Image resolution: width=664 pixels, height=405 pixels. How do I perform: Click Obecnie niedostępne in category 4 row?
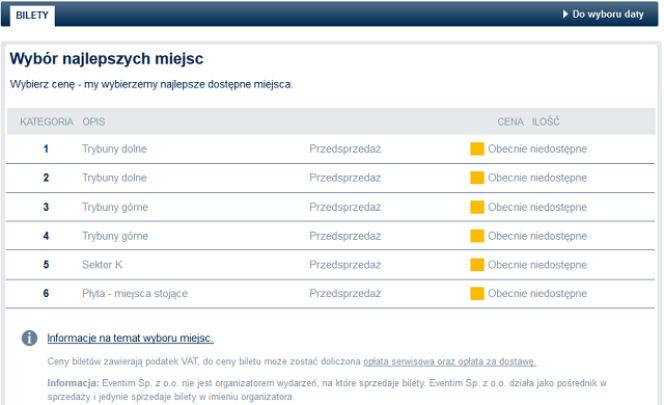point(537,236)
